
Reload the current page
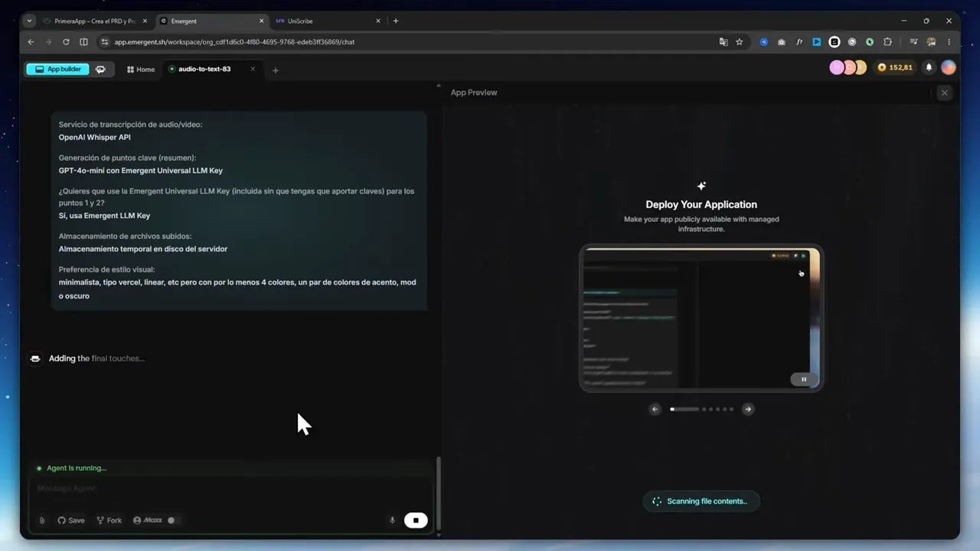[66, 42]
